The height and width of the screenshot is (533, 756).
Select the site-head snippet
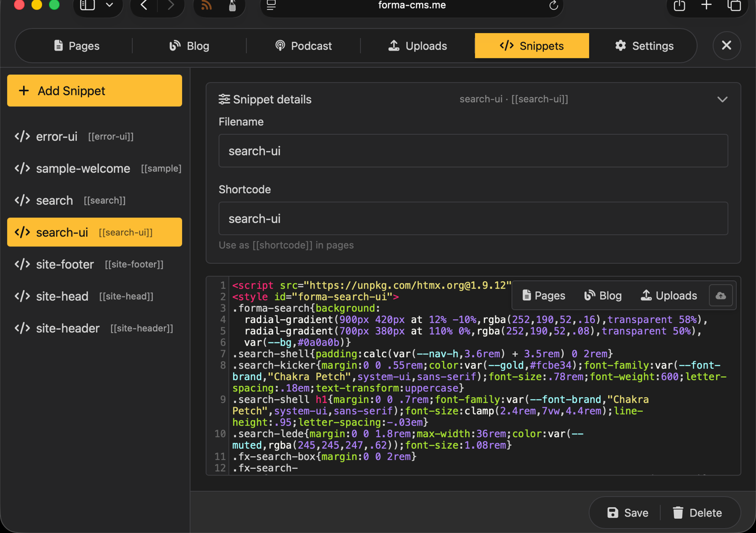[x=95, y=296]
